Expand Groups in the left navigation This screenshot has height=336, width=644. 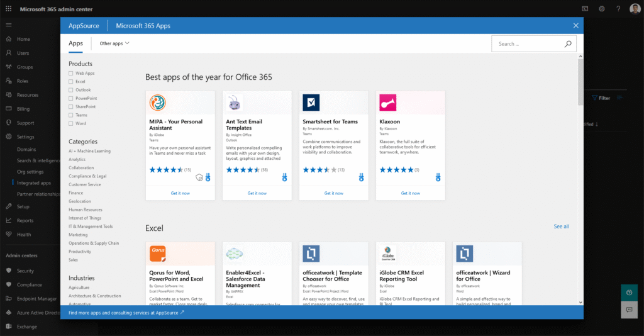25,67
